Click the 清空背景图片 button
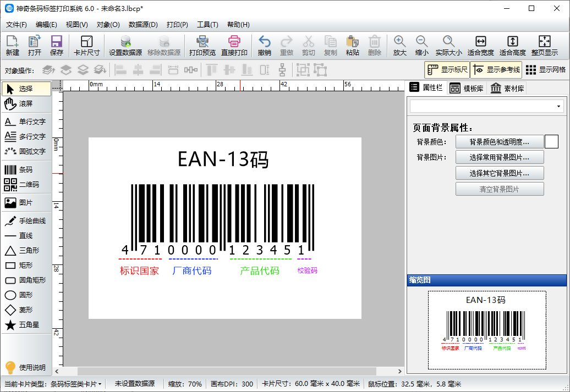 (500, 189)
